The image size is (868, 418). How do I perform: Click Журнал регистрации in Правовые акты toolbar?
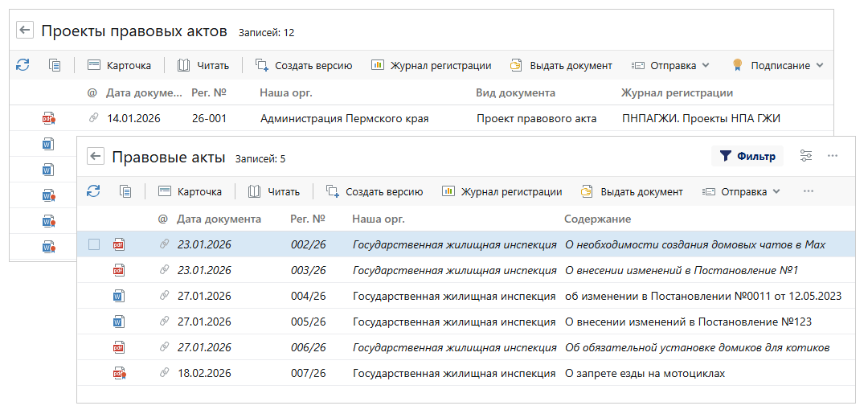[502, 191]
